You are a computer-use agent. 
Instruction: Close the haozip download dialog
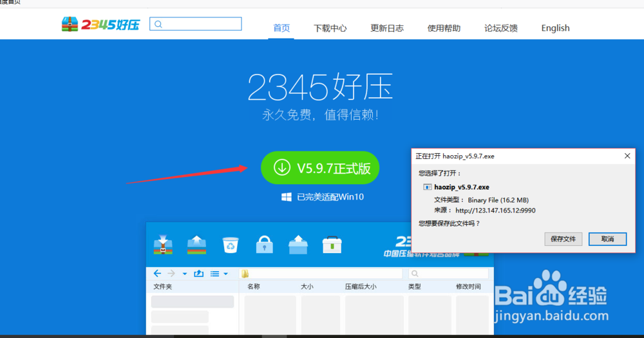(x=627, y=156)
